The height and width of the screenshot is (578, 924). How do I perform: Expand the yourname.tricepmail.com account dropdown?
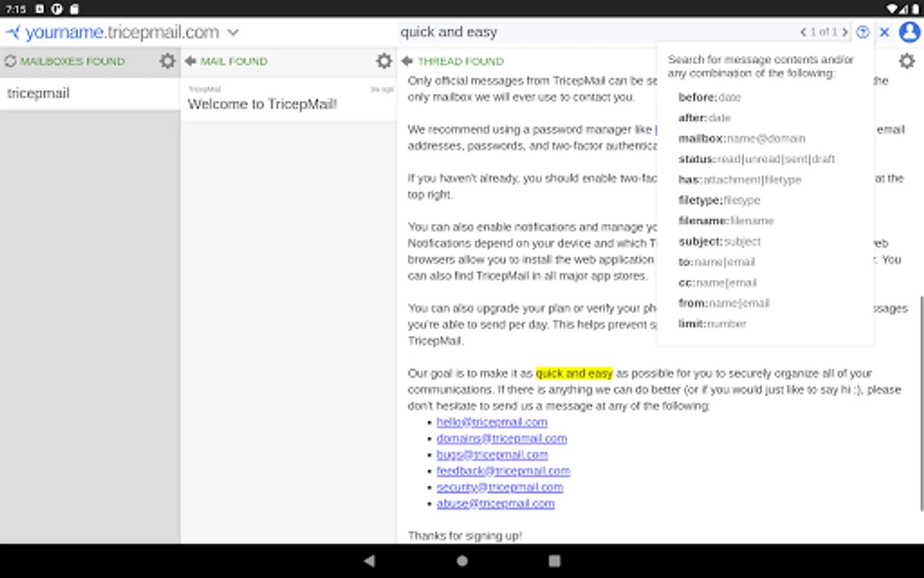pos(234,32)
